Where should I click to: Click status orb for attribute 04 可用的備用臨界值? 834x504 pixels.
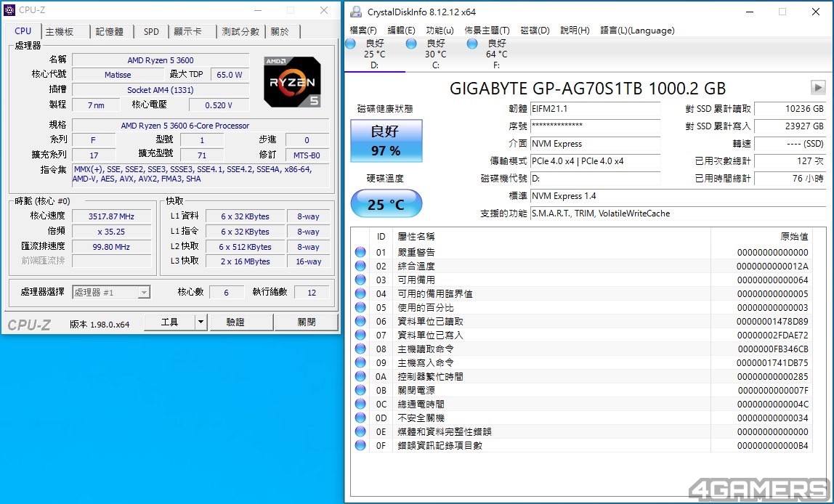click(360, 293)
